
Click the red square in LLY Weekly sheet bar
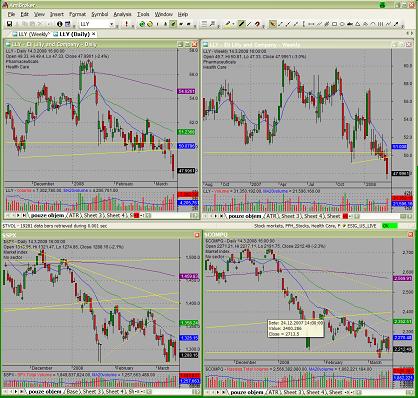[345, 216]
